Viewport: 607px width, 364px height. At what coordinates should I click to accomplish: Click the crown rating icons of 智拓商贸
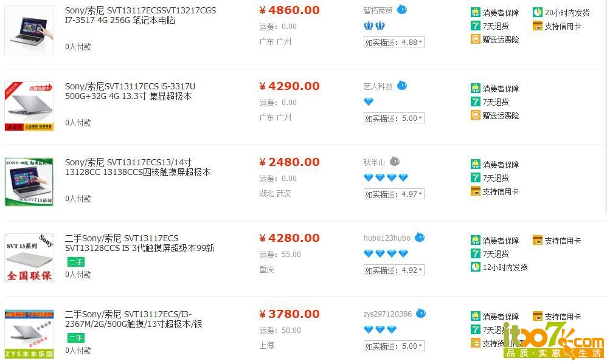tap(374, 26)
